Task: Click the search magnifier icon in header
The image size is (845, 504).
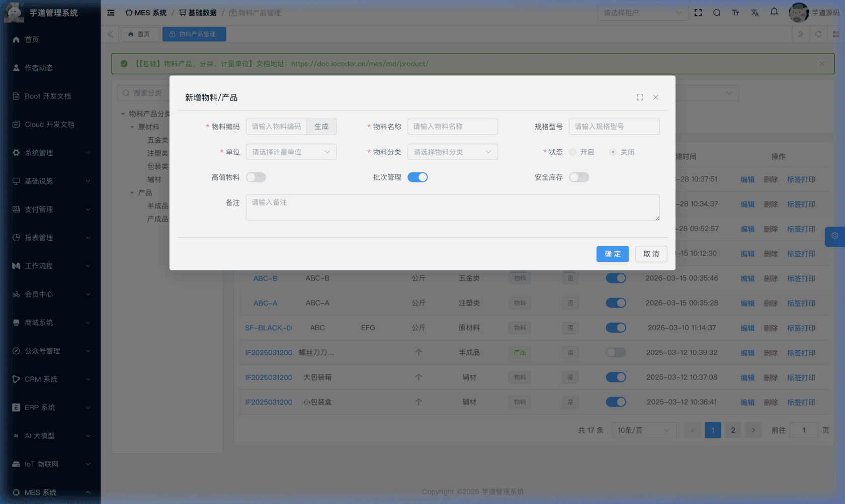Action: (717, 13)
